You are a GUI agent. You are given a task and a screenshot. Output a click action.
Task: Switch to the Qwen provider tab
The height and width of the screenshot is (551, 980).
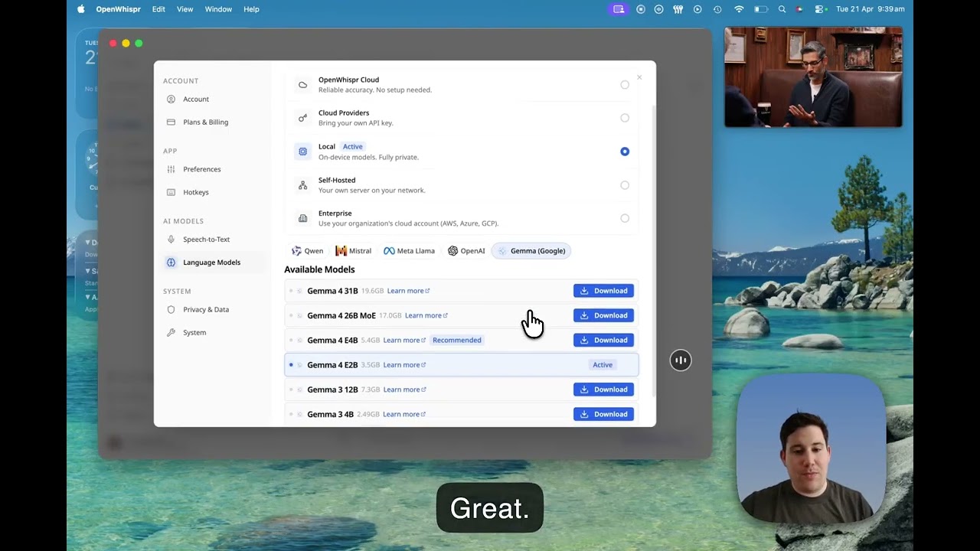[307, 251]
